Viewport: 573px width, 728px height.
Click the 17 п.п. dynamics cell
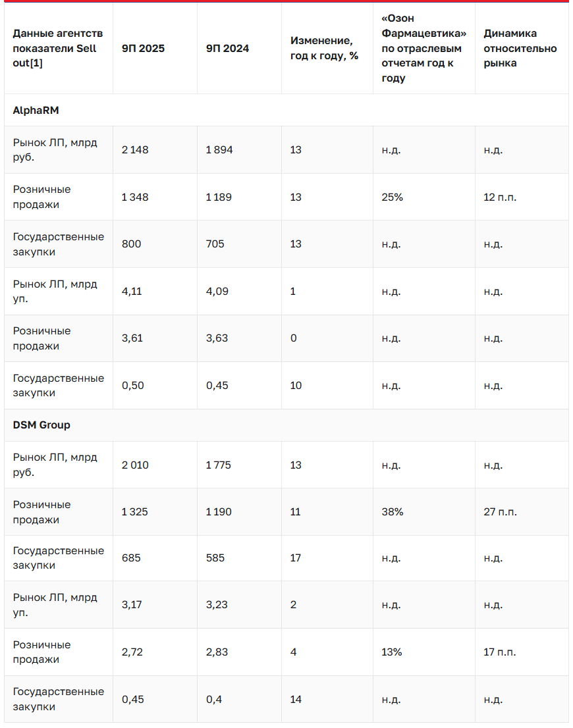click(500, 652)
